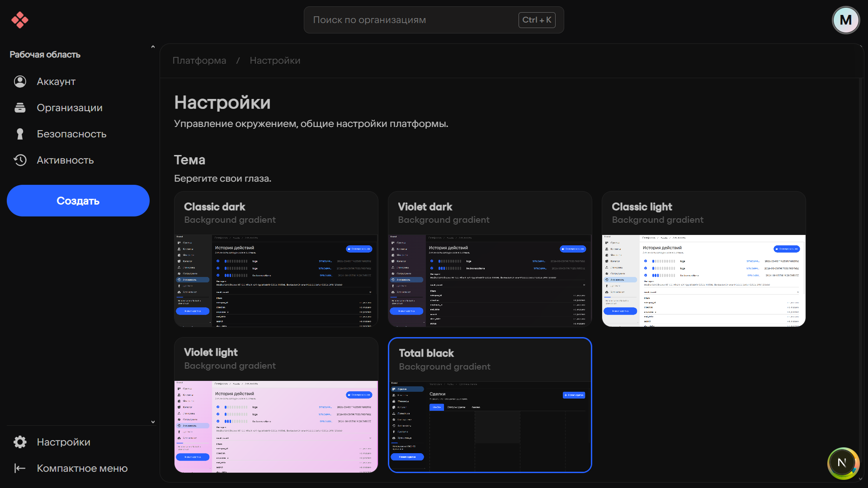Click the selected Total black theme preview
The image size is (868, 488).
coord(490,427)
